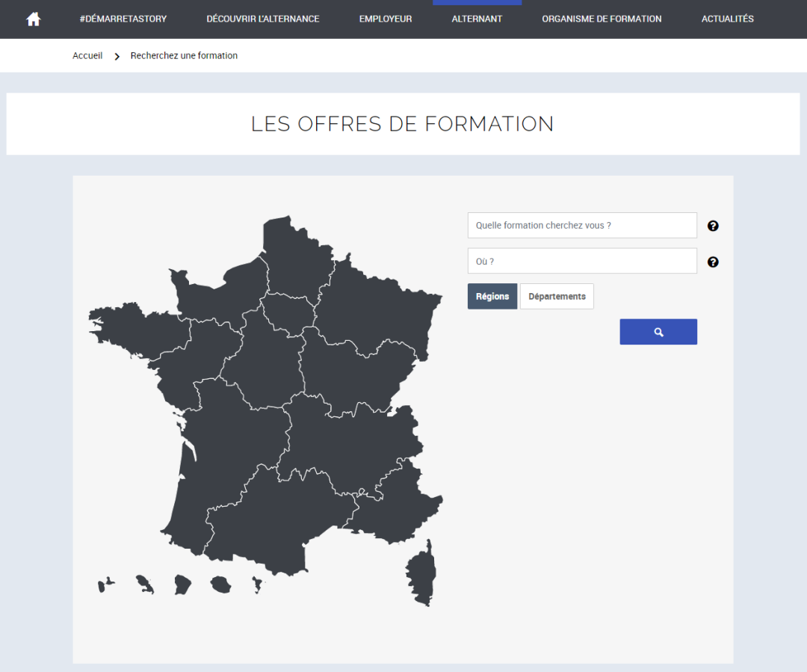Switch the map to Régions mode
Image resolution: width=807 pixels, height=672 pixels.
(x=492, y=297)
